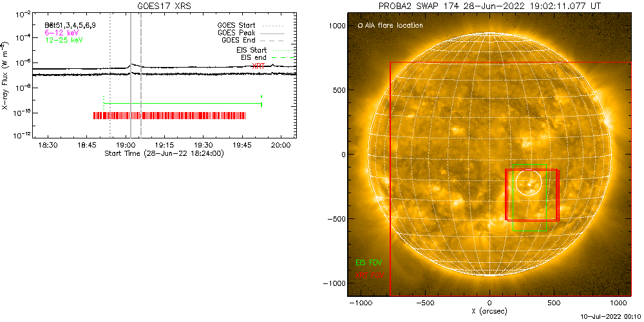This screenshot has height=322, width=644.
Task: Click the 19:00 time axis tick label
Action: tap(126, 145)
